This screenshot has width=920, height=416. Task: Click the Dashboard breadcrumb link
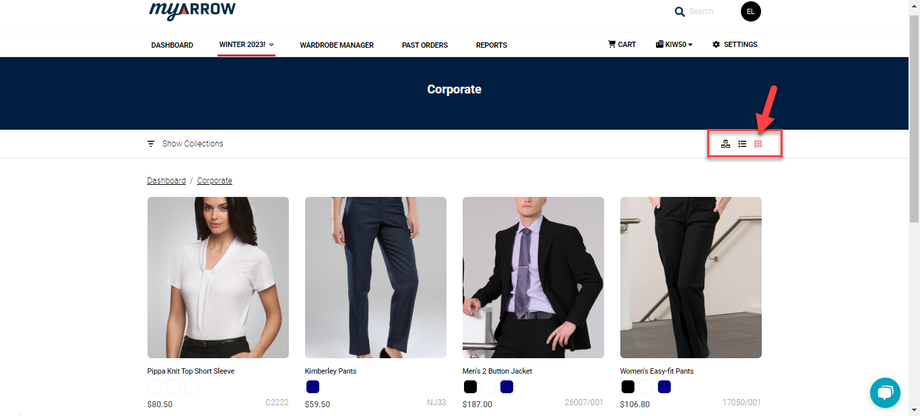167,181
